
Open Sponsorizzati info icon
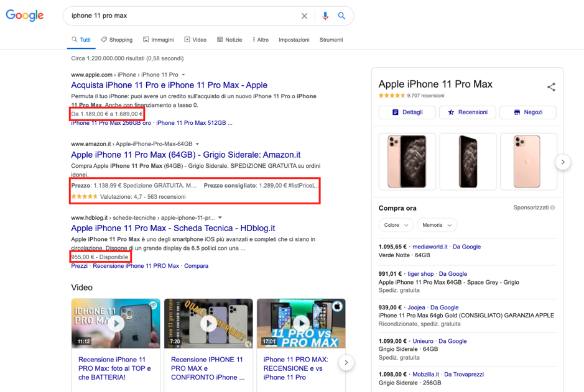click(x=553, y=207)
